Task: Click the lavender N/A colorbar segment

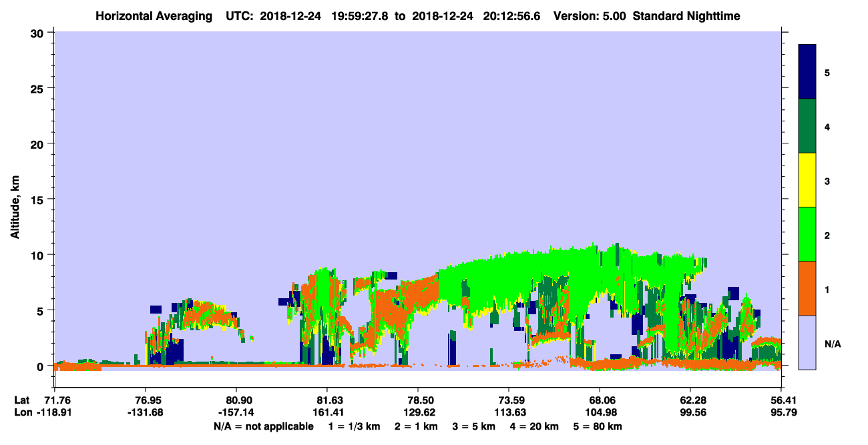Action: 807,342
